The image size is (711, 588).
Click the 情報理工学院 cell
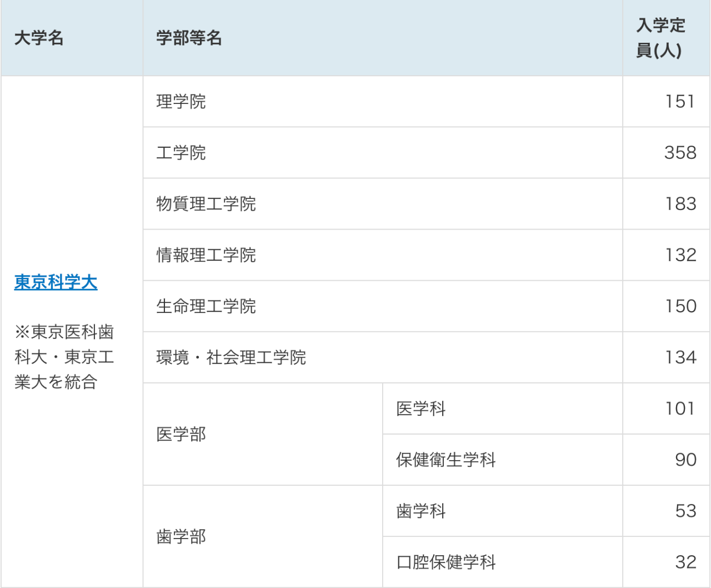(x=206, y=255)
